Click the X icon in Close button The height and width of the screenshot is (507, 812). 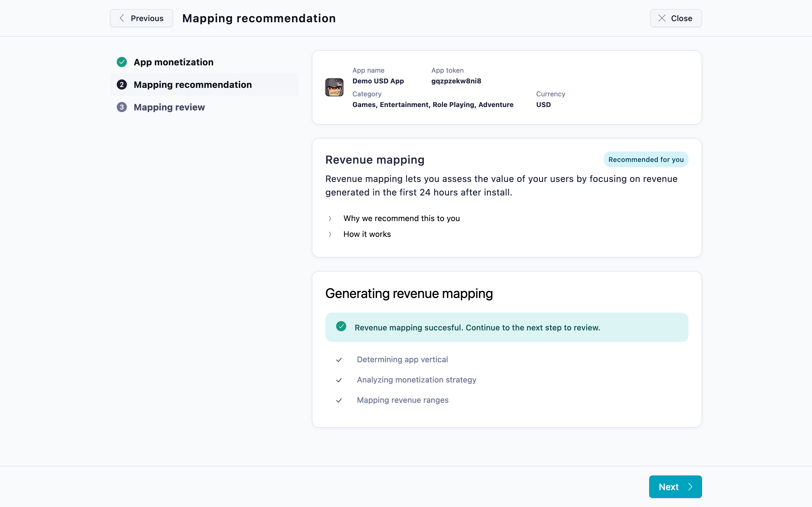(x=662, y=18)
